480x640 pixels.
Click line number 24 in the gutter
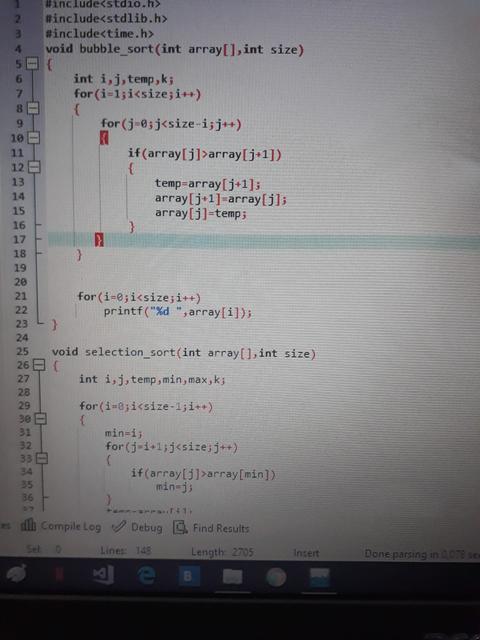click(22, 338)
